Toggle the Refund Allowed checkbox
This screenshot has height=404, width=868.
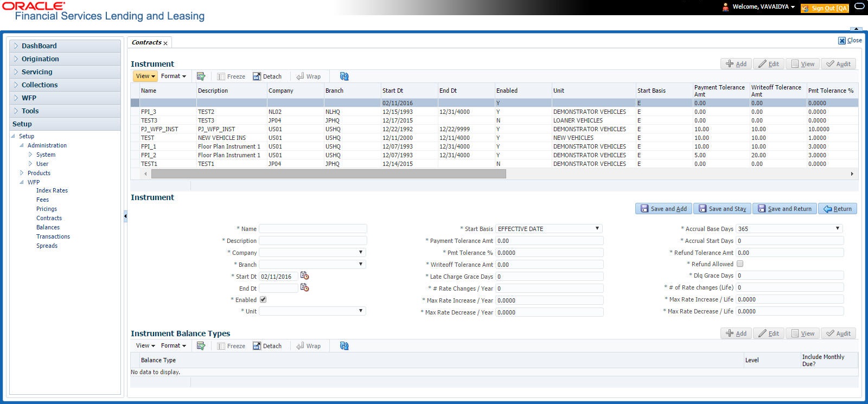pos(740,264)
